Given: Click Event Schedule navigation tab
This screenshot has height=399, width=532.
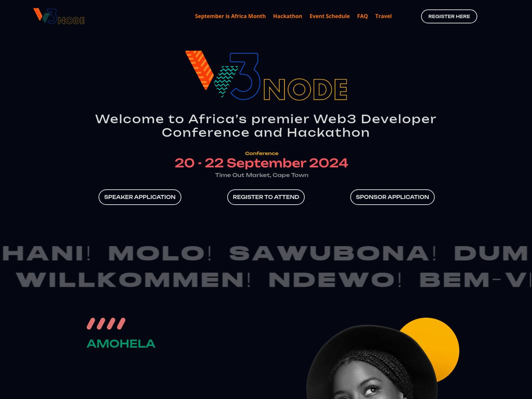Looking at the screenshot, I should coord(329,16).
